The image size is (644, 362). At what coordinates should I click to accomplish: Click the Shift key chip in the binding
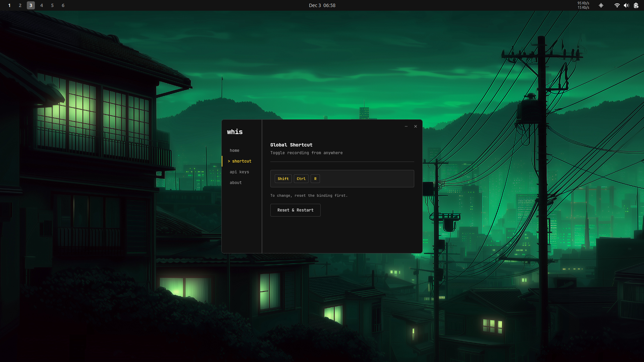(x=283, y=179)
